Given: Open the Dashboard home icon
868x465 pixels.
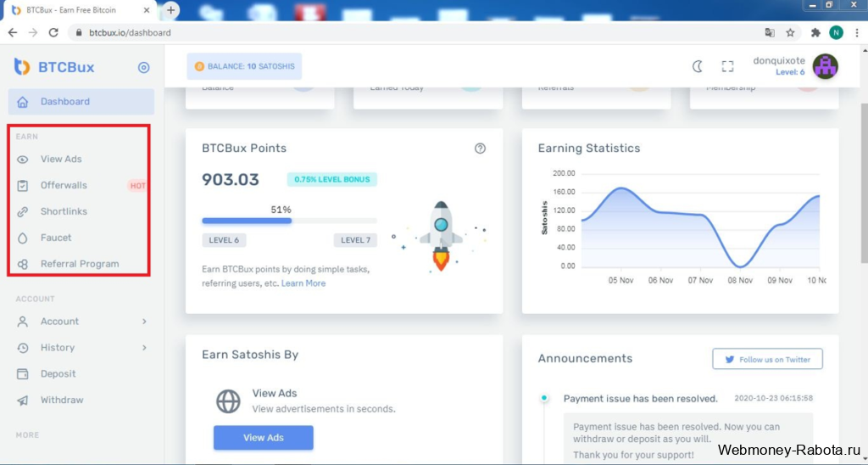Looking at the screenshot, I should (x=22, y=102).
